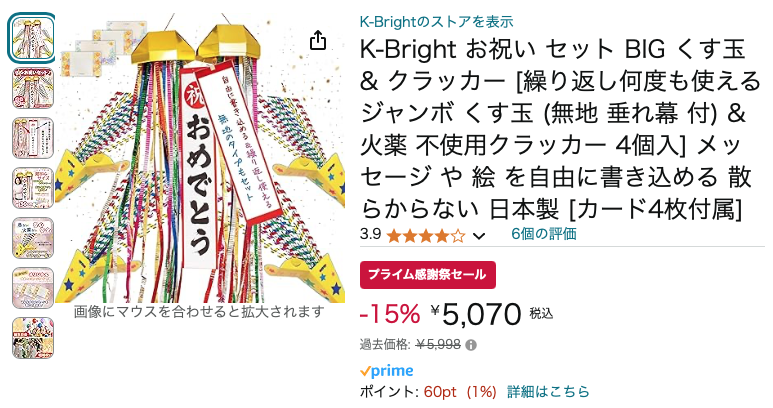Click the 3.9 rating number
Viewport: 773px width, 408px height.
pyautogui.click(x=370, y=234)
